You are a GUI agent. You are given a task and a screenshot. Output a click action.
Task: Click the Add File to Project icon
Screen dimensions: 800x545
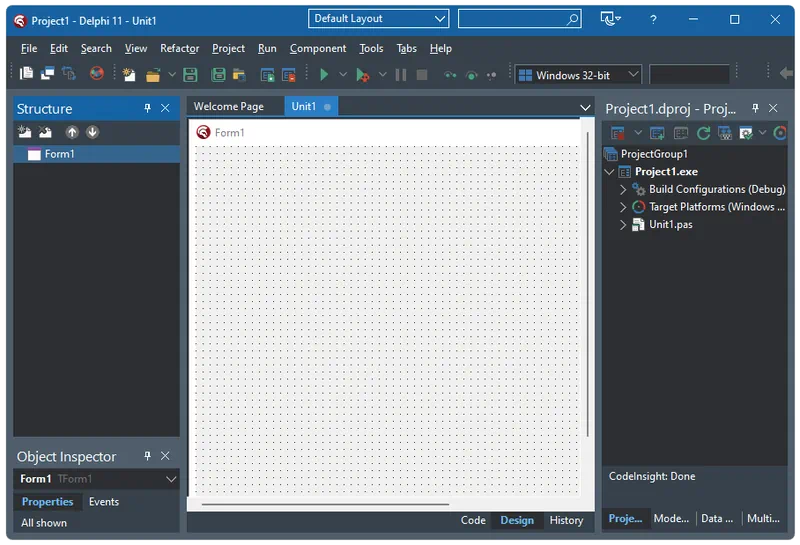[267, 75]
